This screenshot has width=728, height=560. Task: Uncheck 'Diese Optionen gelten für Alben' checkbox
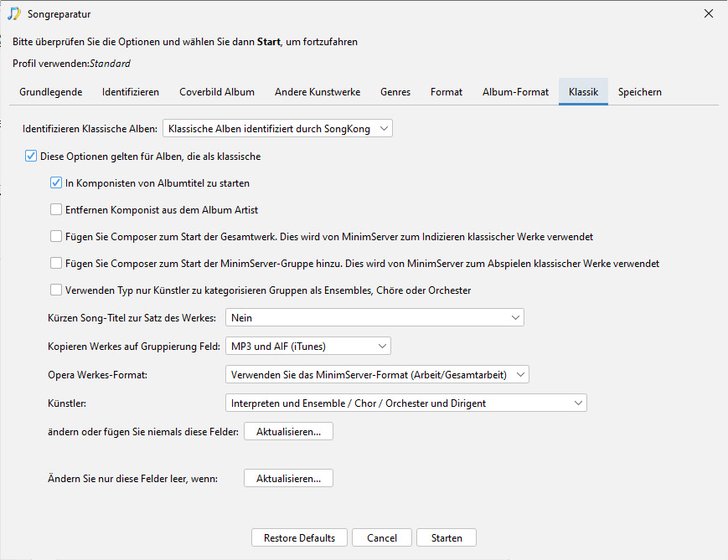(x=31, y=157)
